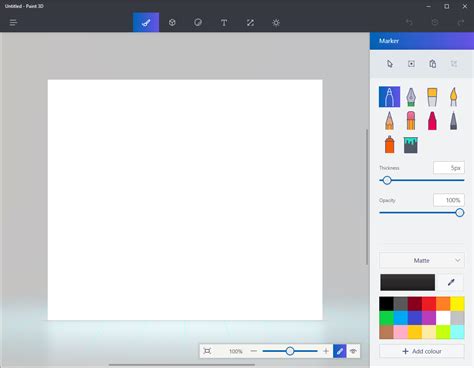Choose the Eraser tool
This screenshot has width=474, height=368.
(x=411, y=121)
